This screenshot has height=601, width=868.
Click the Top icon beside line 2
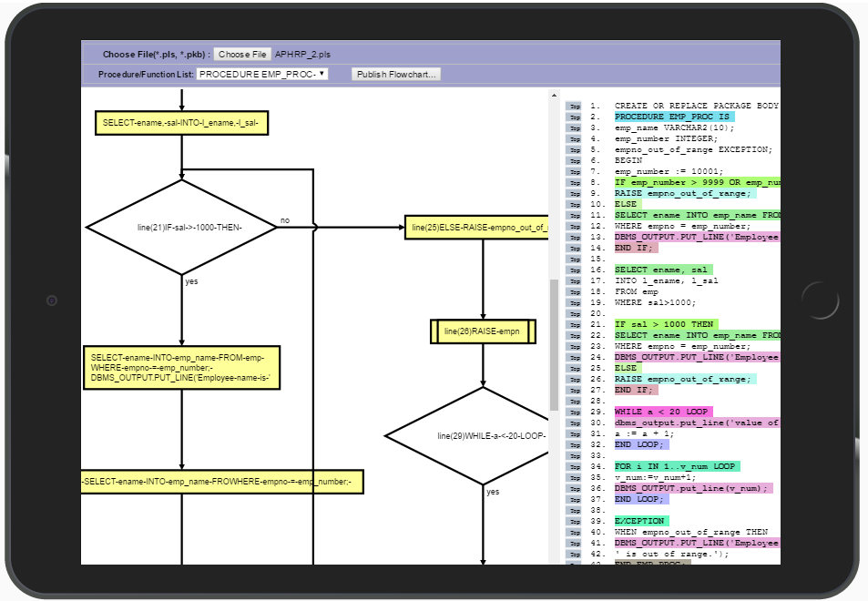(x=574, y=117)
